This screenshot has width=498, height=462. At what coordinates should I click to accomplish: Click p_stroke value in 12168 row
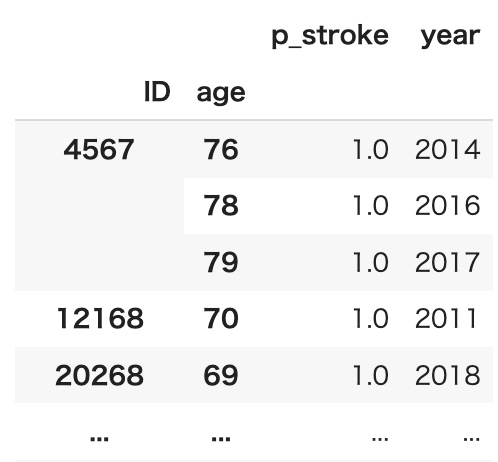pos(371,318)
